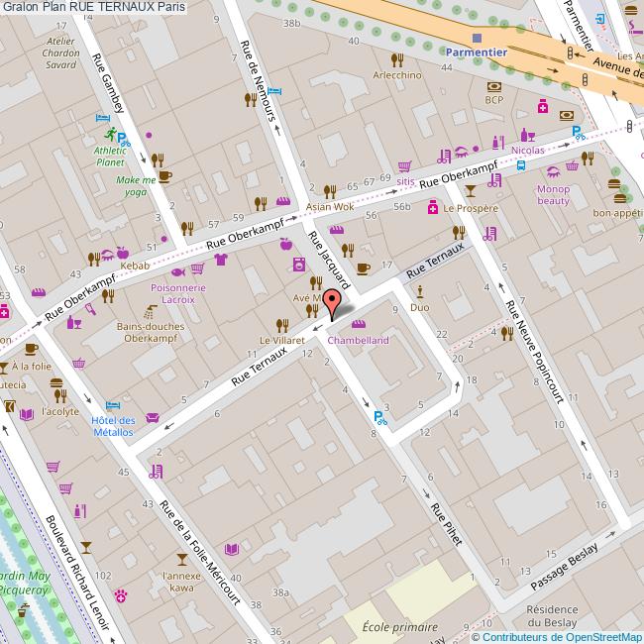Click the Arlecchino restaurant icon

396,59
